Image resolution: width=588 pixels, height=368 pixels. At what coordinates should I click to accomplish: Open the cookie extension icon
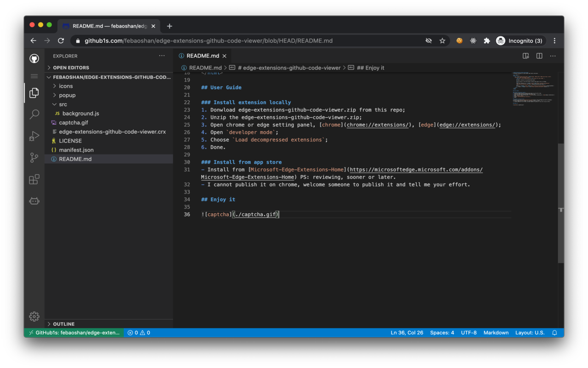[459, 41]
